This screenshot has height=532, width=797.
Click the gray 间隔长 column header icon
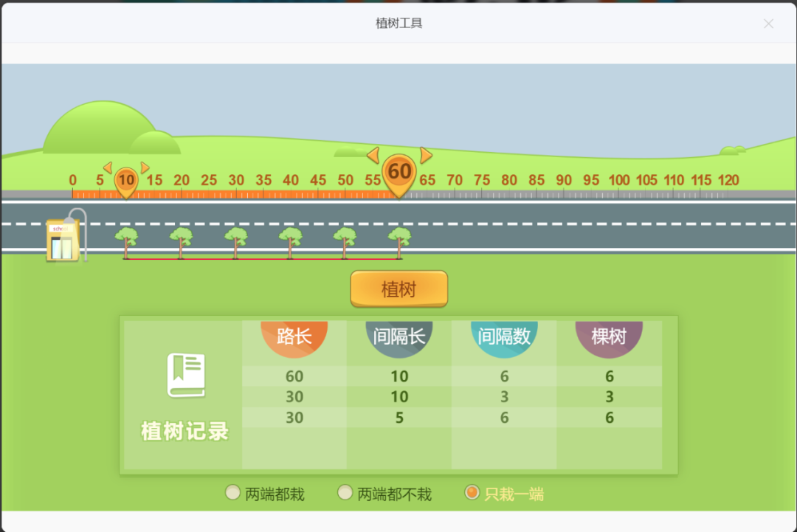tap(399, 339)
